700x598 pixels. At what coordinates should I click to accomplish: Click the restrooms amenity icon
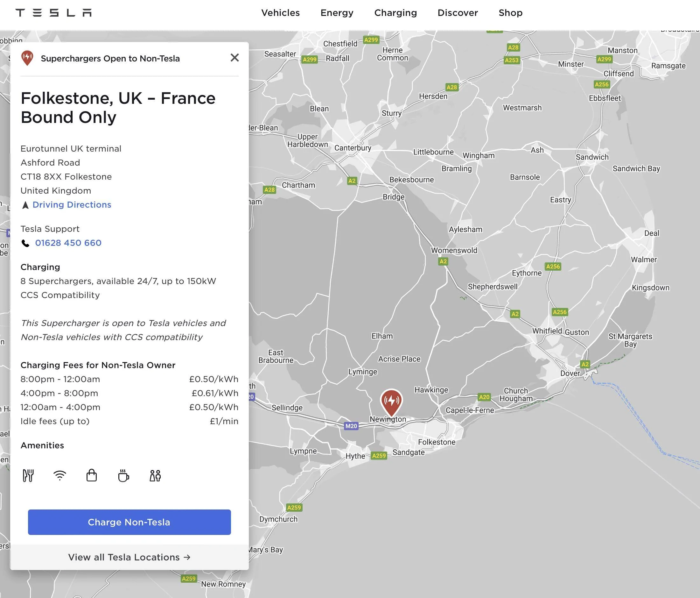[x=155, y=476]
